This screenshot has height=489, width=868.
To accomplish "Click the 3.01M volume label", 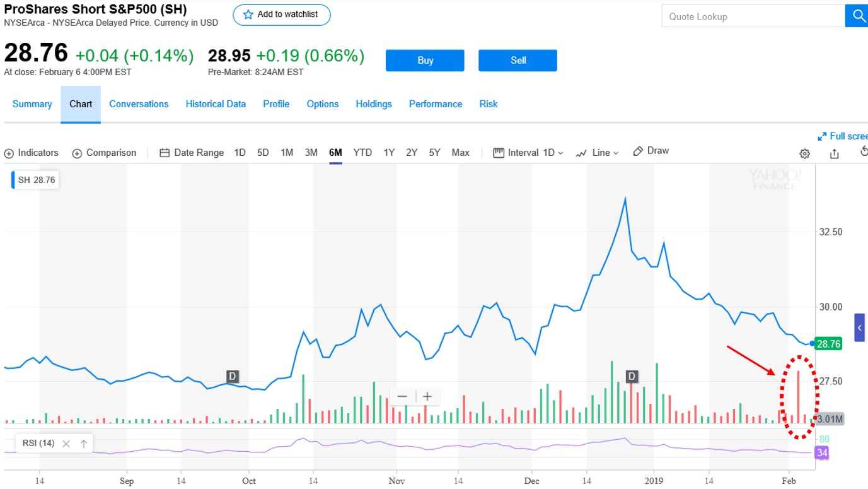I will [x=830, y=419].
